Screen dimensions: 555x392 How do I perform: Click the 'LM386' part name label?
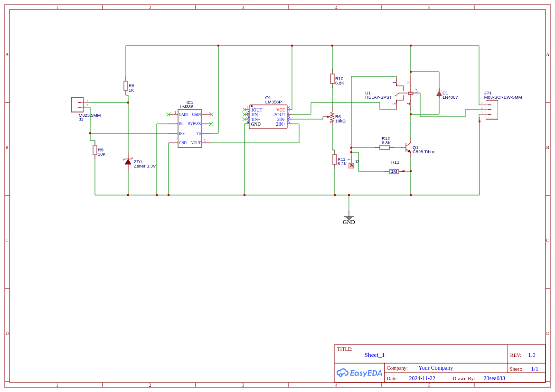187,106
